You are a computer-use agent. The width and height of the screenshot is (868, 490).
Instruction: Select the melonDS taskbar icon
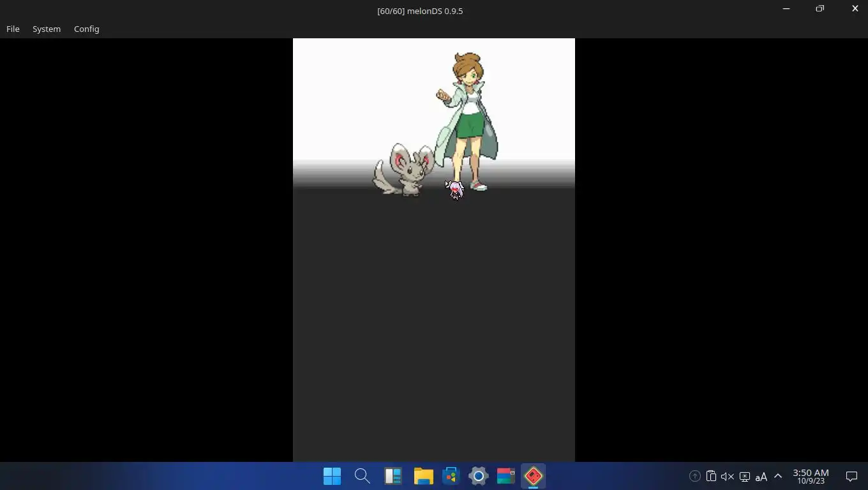(534, 476)
